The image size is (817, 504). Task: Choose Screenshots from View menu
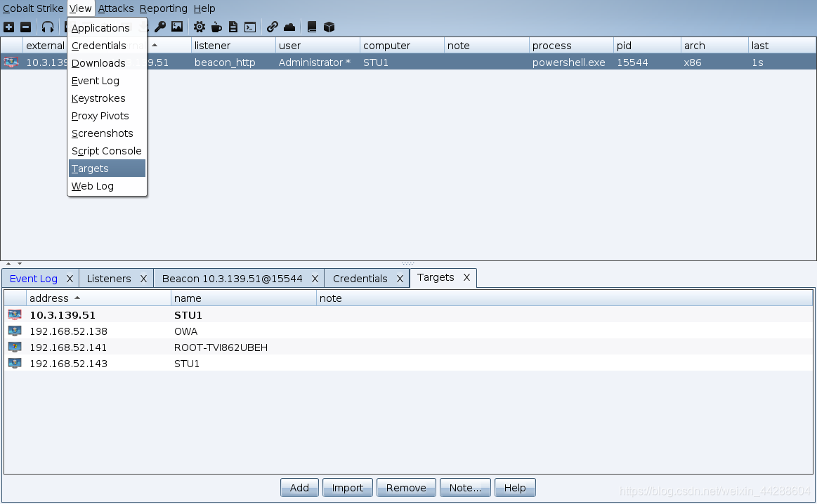point(107,133)
